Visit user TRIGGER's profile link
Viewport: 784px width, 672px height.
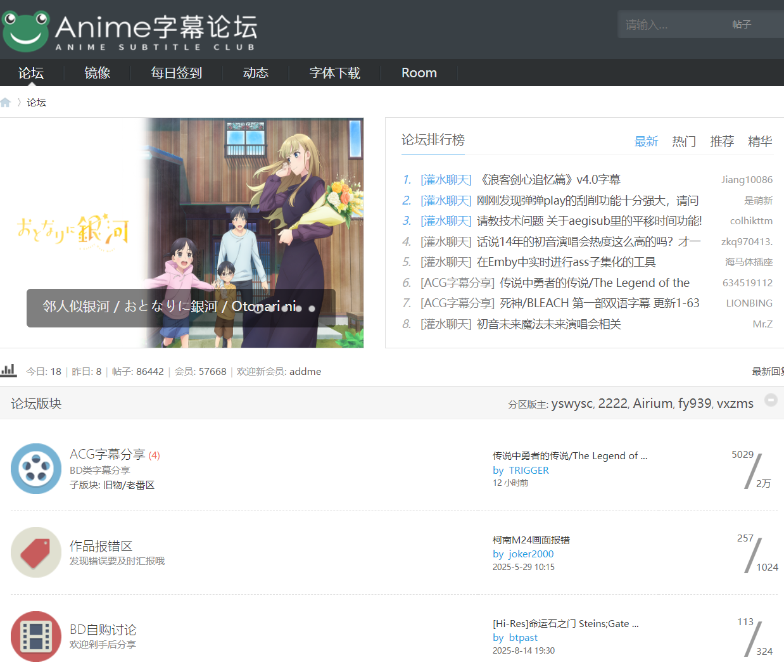(528, 470)
